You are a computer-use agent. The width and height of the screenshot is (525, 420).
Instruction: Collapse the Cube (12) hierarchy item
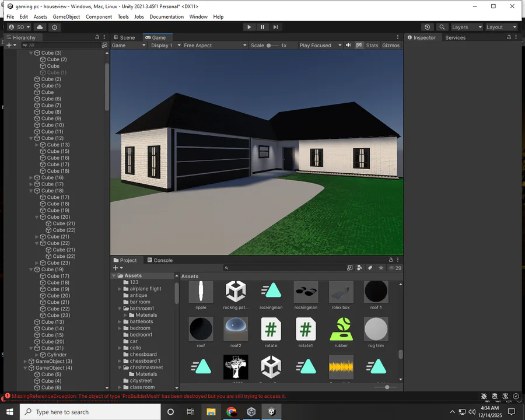31,138
